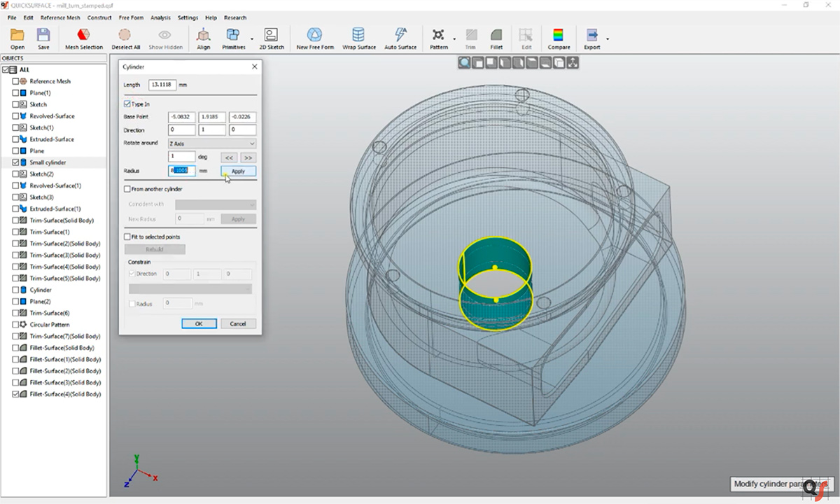Open the Analysis menu
Screen dimensions: 840x504
[160, 17]
